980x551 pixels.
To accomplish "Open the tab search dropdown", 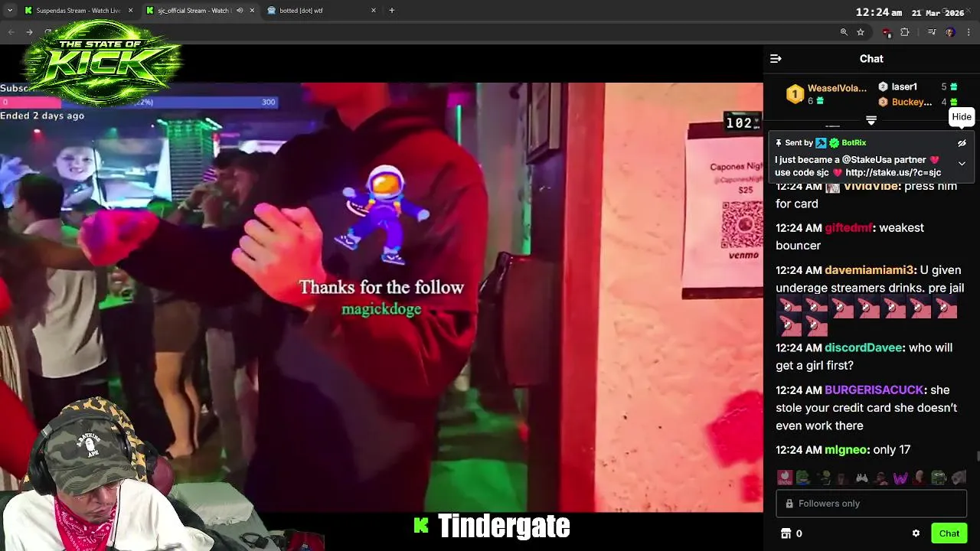I will pos(9,11).
